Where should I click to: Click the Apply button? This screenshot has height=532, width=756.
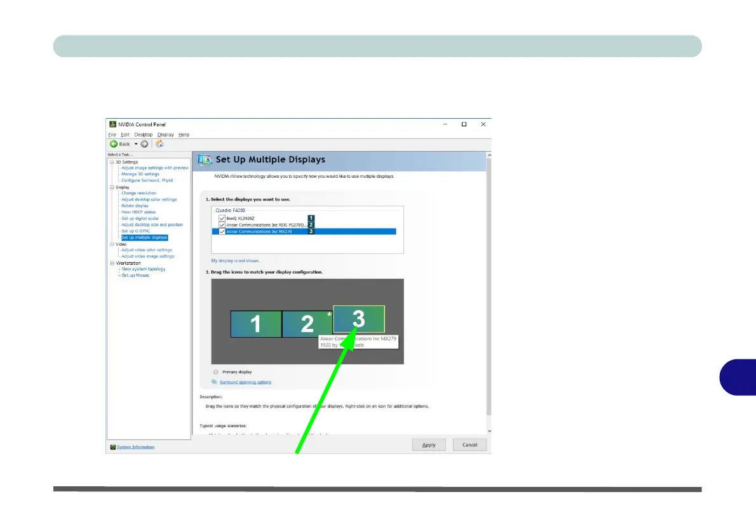point(429,445)
